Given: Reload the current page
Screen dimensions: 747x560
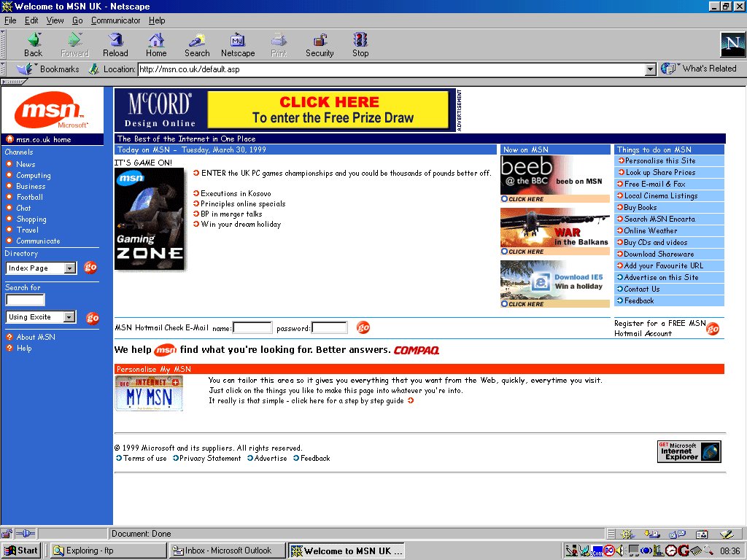Looking at the screenshot, I should point(115,44).
